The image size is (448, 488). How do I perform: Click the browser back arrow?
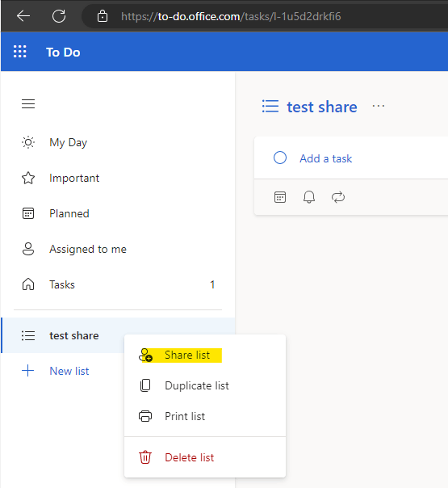(23, 16)
